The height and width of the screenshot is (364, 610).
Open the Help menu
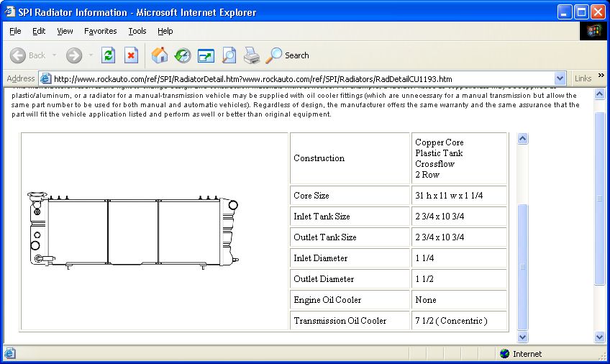(x=165, y=31)
